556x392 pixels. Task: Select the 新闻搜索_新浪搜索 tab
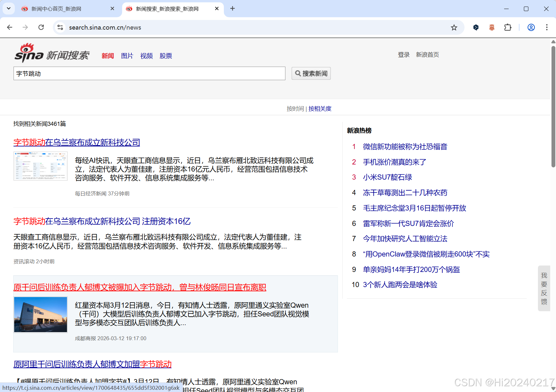(x=167, y=9)
